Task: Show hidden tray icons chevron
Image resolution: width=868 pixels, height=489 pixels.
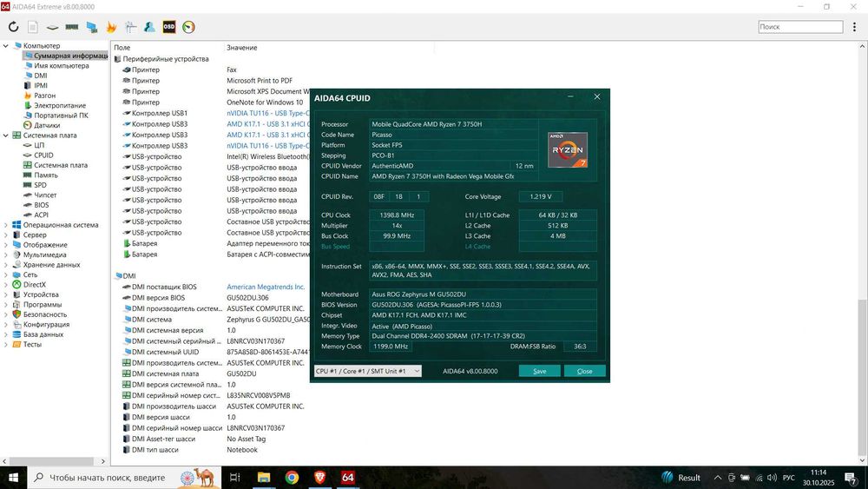Action: pyautogui.click(x=718, y=478)
